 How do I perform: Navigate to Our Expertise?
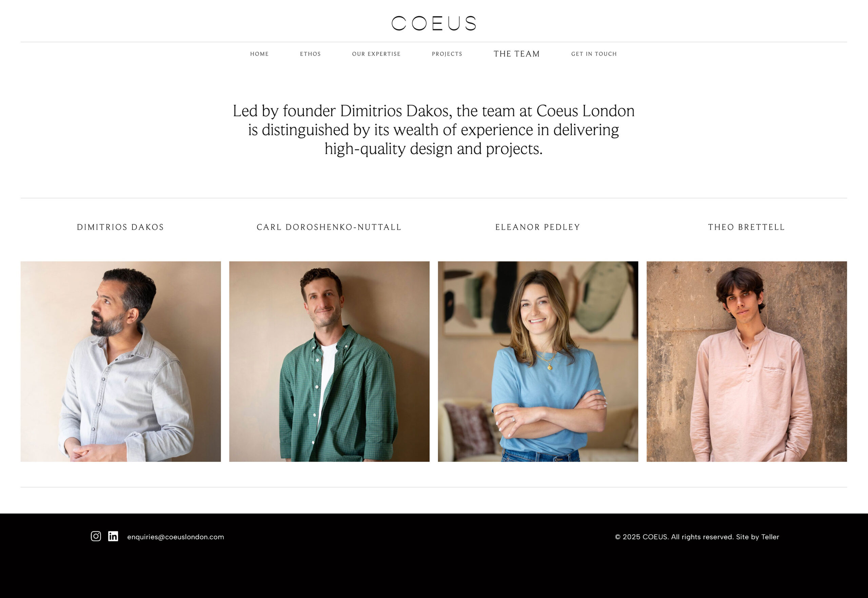point(376,54)
